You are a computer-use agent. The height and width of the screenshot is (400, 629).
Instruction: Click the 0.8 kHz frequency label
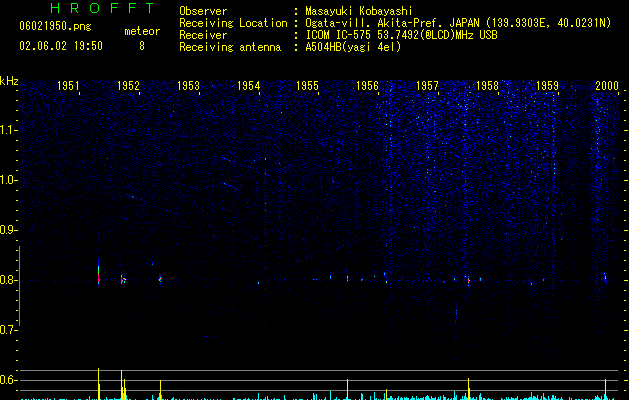click(x=9, y=280)
